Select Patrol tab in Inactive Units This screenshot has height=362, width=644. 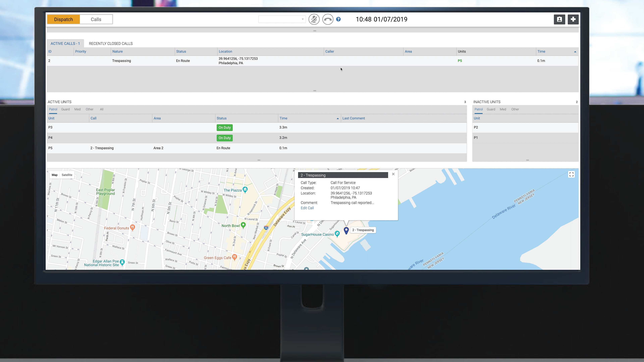click(478, 109)
